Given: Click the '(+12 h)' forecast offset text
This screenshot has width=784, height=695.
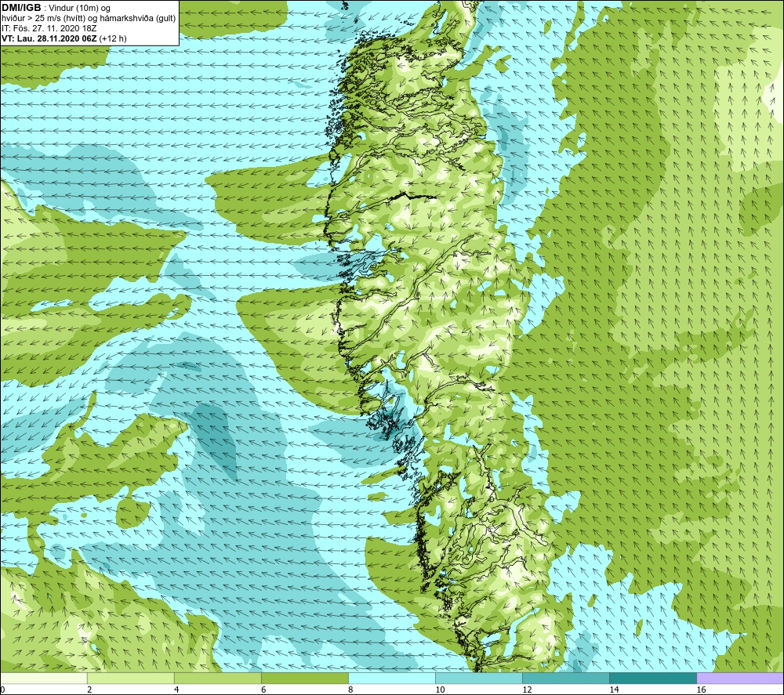Looking at the screenshot, I should (x=112, y=38).
